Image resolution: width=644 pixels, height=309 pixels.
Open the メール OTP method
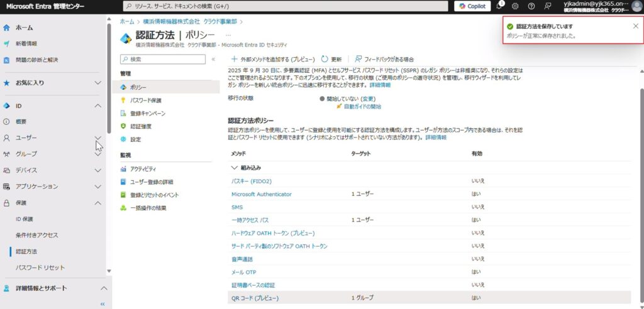244,272
